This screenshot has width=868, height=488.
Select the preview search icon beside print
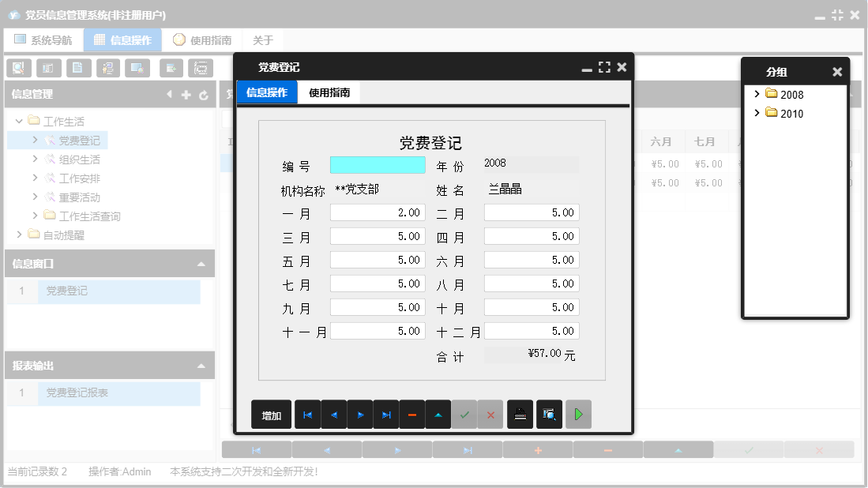(x=549, y=414)
